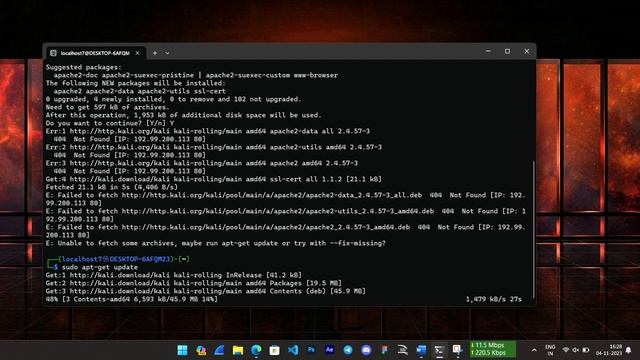Open the Windows Start menu

pyautogui.click(x=182, y=350)
